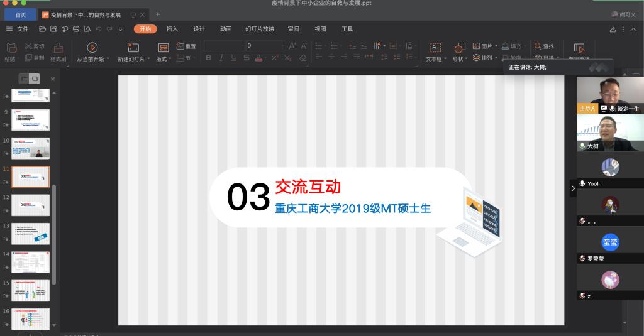Open the Insert (插入) ribbon tab
The height and width of the screenshot is (336, 644).
coord(172,29)
